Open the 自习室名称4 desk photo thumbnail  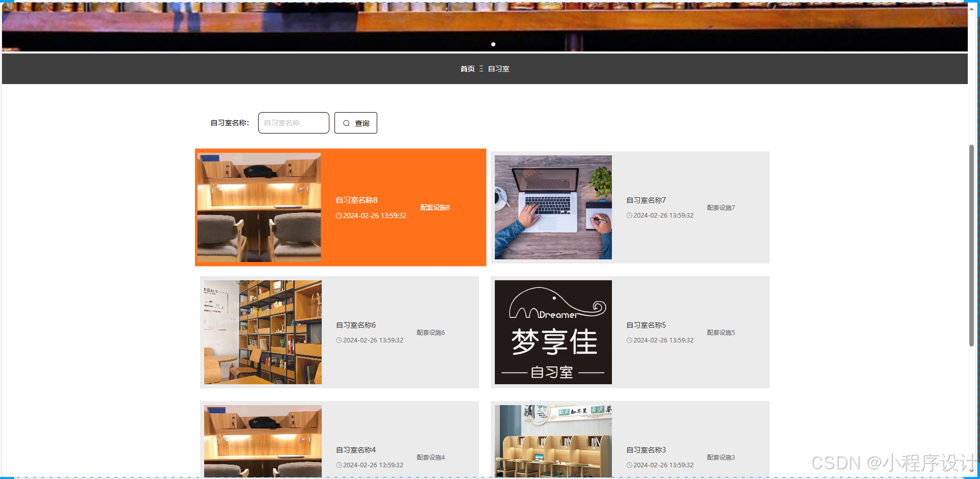click(x=263, y=441)
